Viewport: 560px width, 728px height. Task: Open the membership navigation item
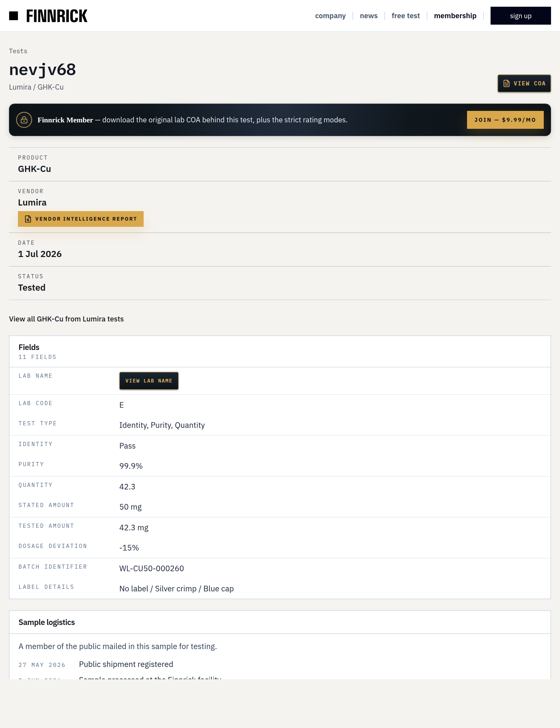(x=455, y=16)
